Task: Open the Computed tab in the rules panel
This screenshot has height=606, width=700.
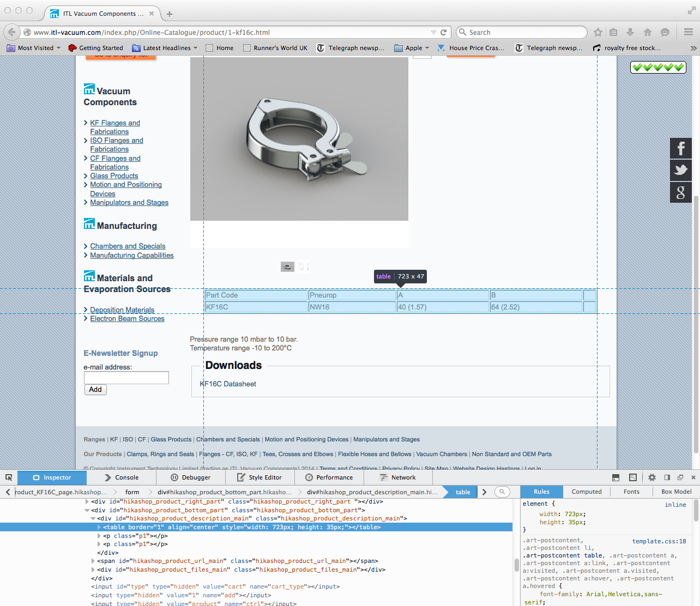Action: click(587, 492)
